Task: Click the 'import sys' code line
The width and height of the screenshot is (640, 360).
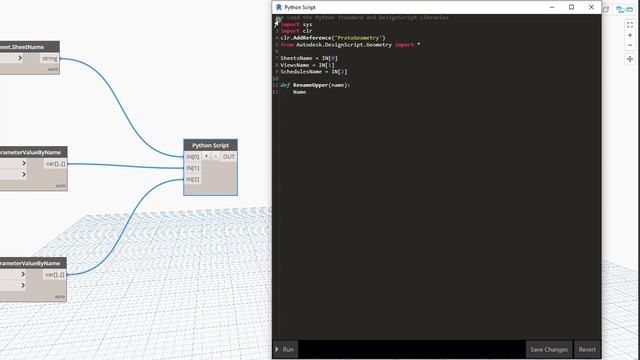Action: click(x=296, y=24)
